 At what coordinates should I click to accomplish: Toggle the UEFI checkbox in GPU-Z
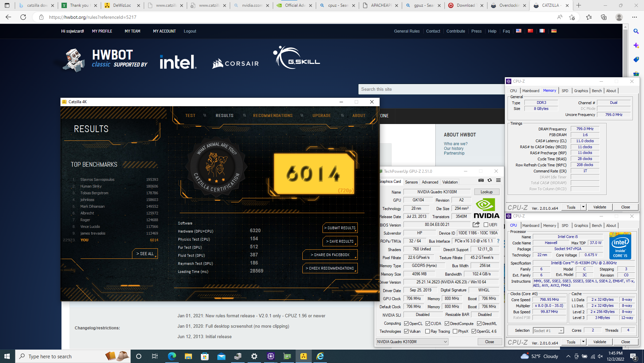tap(486, 225)
